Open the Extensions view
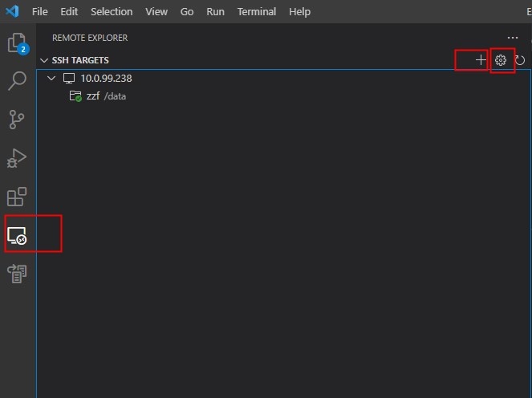This screenshot has height=398, width=532. [x=17, y=197]
